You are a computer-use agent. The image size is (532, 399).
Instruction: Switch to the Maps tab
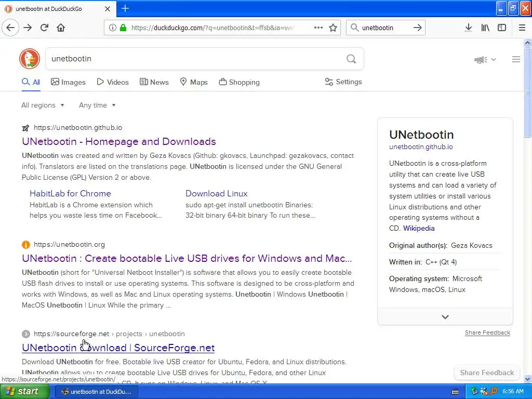pyautogui.click(x=194, y=82)
